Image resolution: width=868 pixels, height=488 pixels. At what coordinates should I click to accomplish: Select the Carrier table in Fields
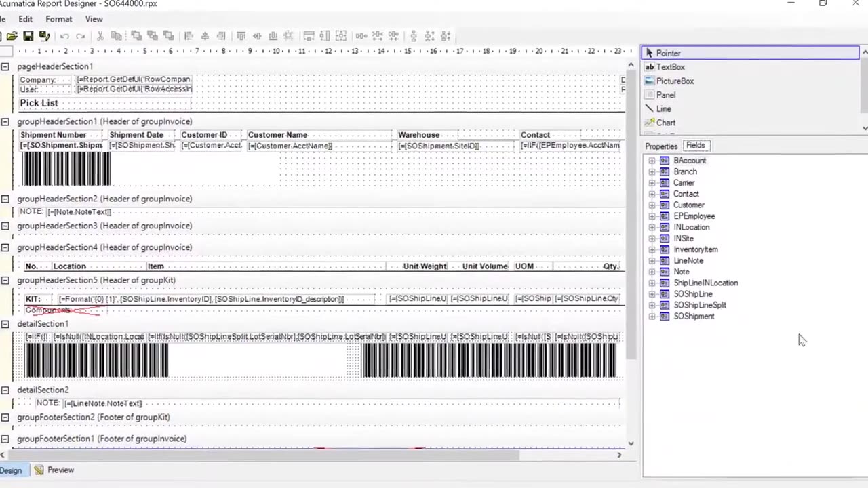[x=684, y=183]
